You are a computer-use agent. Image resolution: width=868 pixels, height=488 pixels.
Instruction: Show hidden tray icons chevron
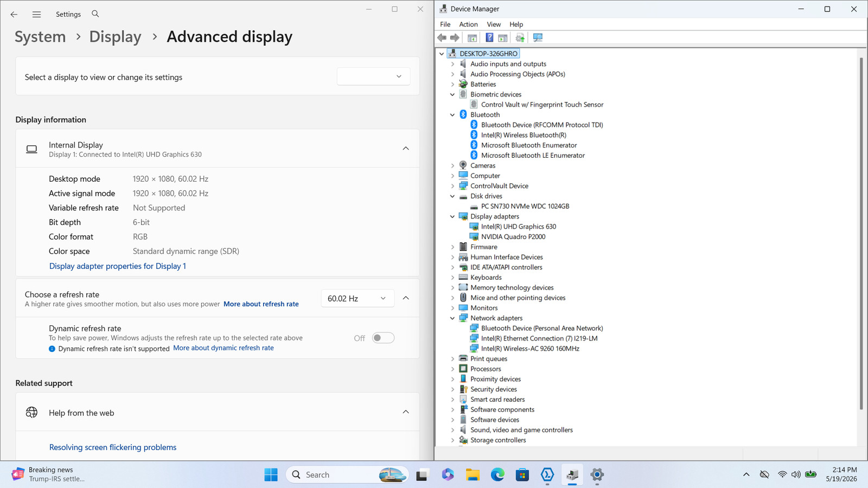click(x=746, y=474)
